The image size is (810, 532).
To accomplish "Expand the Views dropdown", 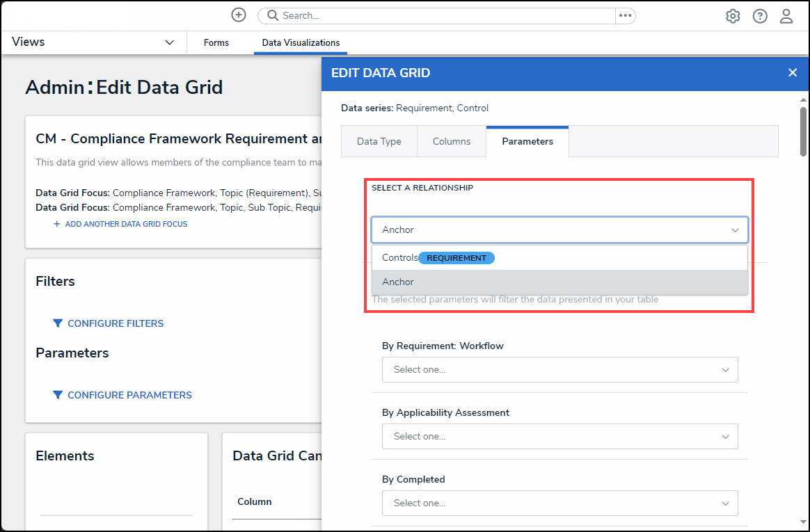I will 169,42.
